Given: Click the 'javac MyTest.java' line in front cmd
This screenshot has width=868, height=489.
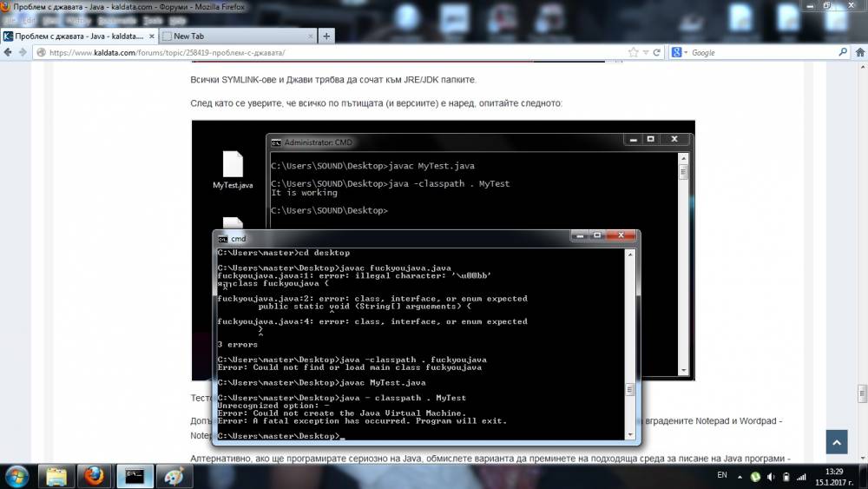Looking at the screenshot, I should 322,383.
